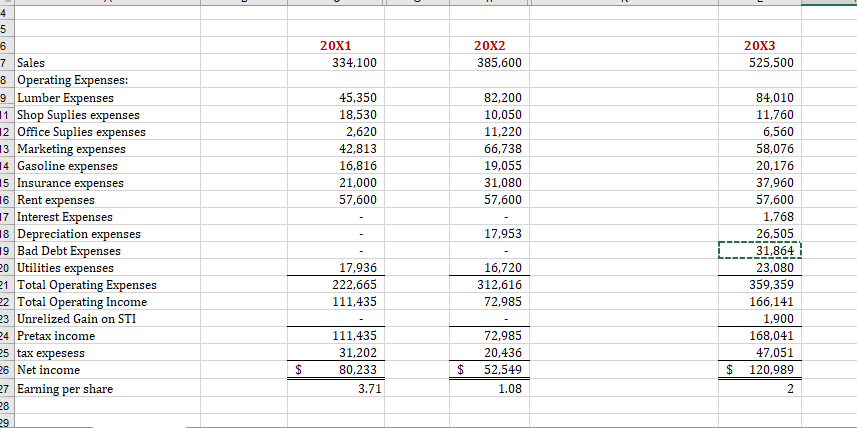
Task: Select operating income value 166,141
Action: tap(759, 302)
